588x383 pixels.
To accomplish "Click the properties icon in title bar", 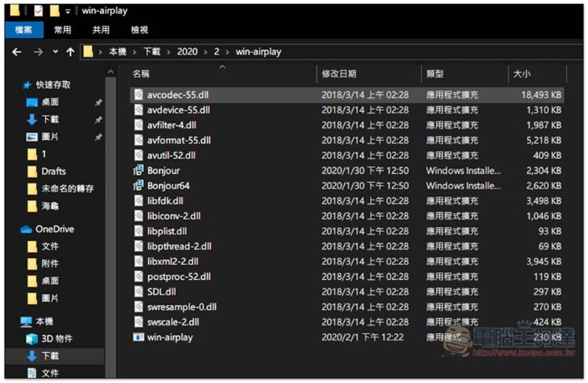I will click(38, 11).
